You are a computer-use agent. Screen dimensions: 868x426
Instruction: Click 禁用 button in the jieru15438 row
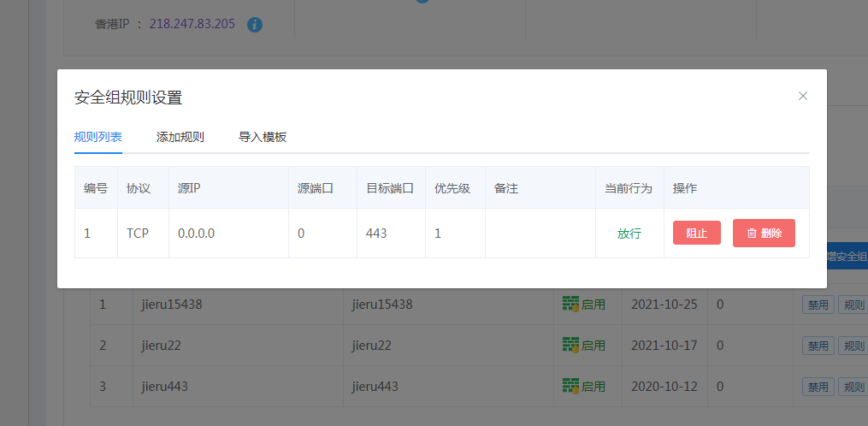(818, 305)
